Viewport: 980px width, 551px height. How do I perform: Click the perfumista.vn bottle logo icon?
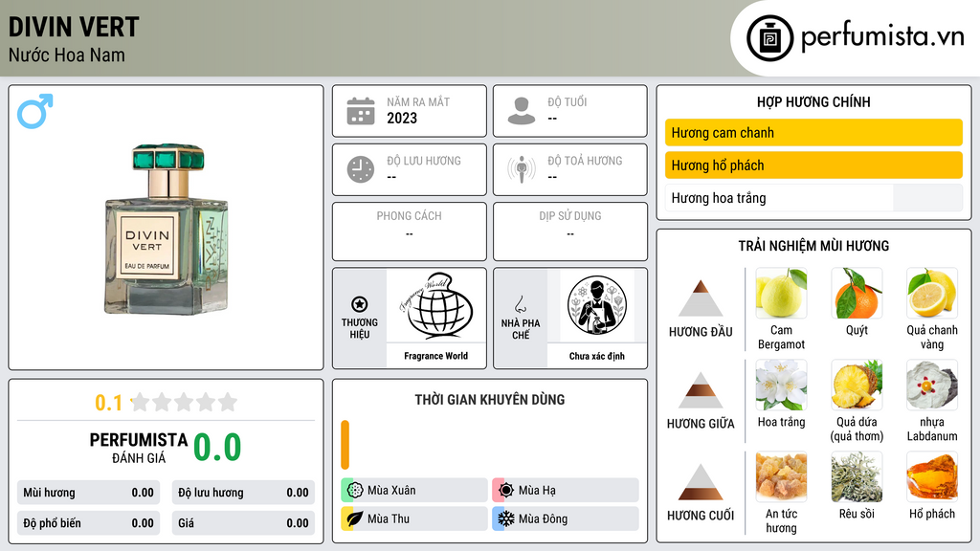pos(769,38)
